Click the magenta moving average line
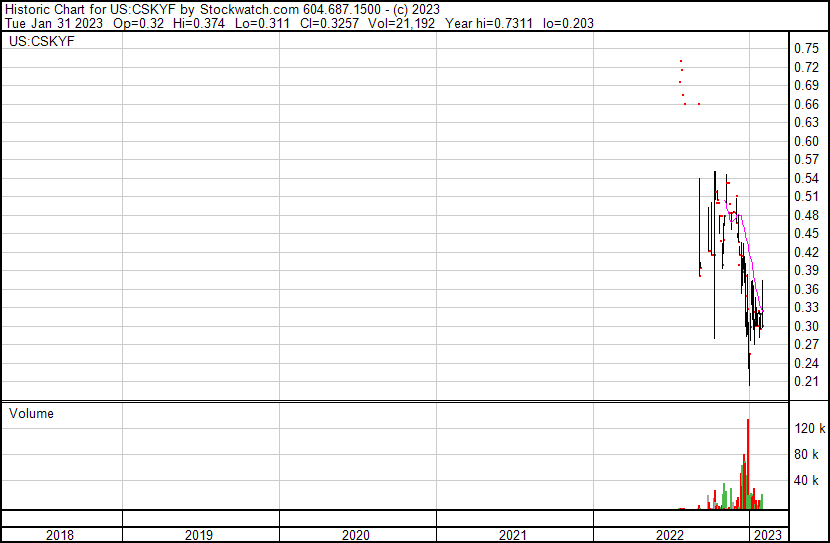Screen dimensions: 830x543 [x=746, y=248]
